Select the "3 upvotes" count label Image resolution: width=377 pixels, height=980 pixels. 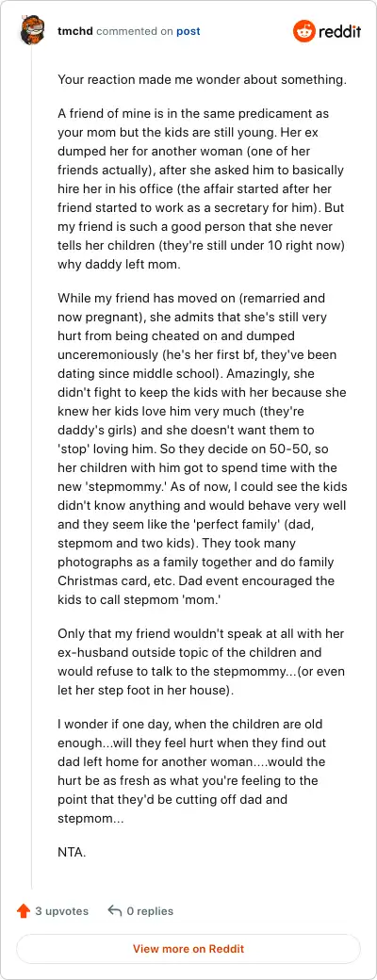[62, 910]
